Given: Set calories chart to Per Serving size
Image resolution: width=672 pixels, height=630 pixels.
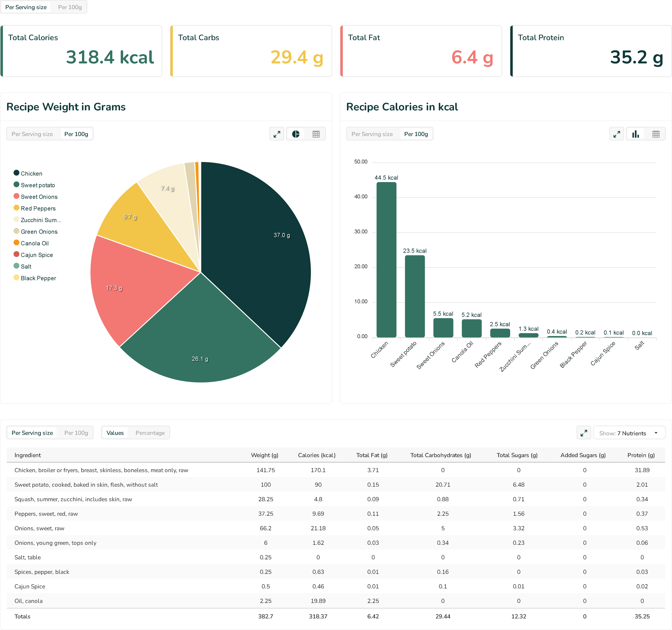Looking at the screenshot, I should 372,134.
